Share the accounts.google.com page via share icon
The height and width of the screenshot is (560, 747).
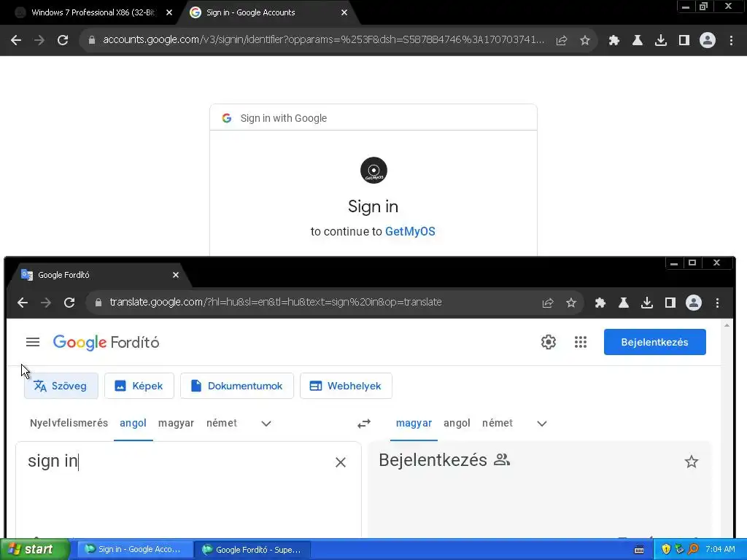pos(562,41)
